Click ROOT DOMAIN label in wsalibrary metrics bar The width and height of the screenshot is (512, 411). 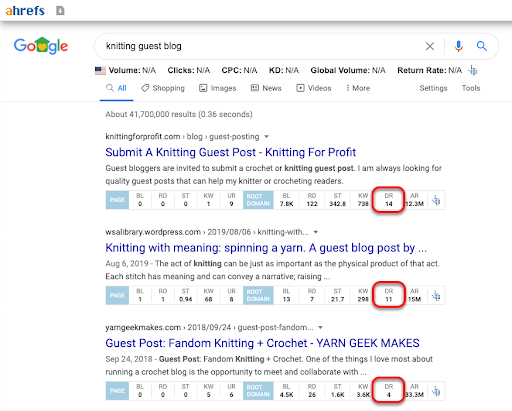[x=258, y=295]
